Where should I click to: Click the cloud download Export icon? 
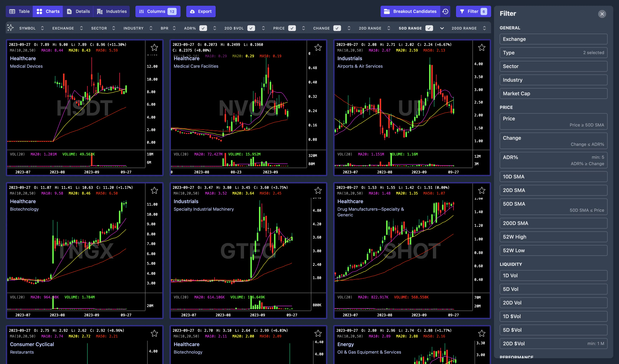point(192,11)
